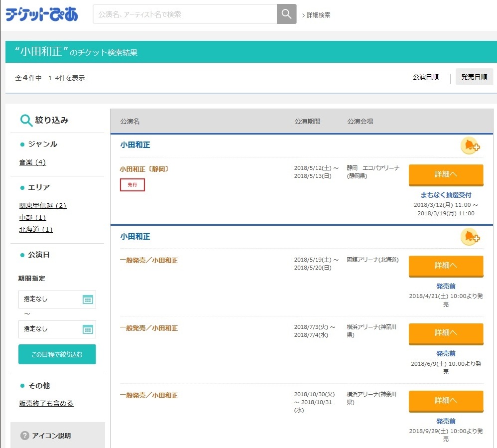Open second 小田和正 artist heading link
The image size is (497, 448).
click(135, 236)
